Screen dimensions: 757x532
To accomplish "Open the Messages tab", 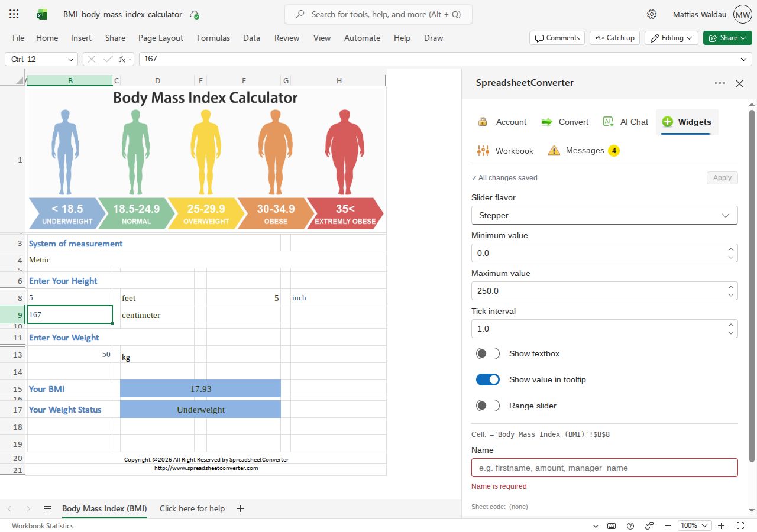I will click(583, 151).
